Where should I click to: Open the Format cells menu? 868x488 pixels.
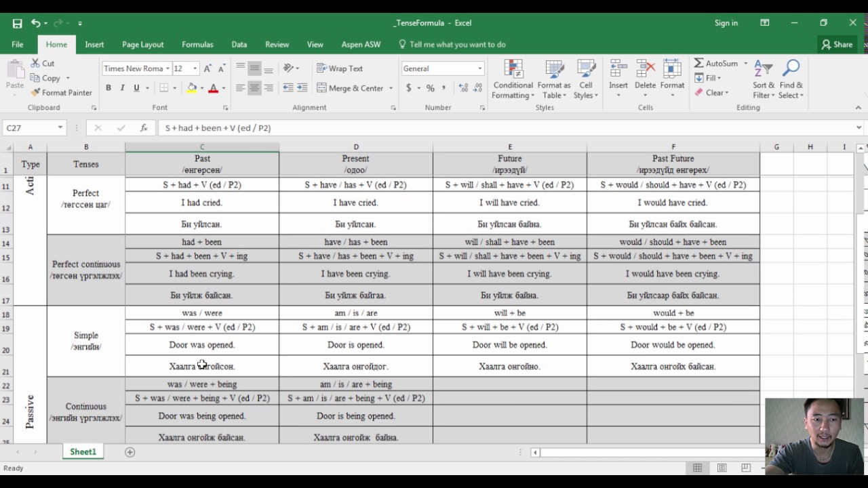tap(672, 79)
